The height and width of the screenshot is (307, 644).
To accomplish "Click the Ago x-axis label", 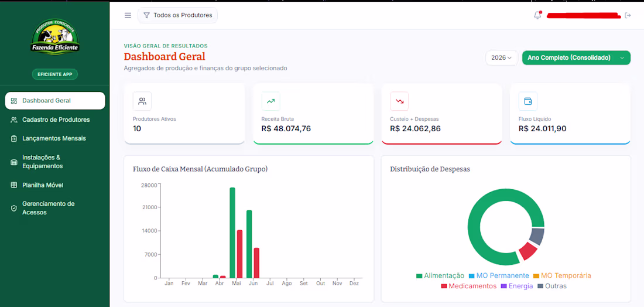I will tap(287, 284).
